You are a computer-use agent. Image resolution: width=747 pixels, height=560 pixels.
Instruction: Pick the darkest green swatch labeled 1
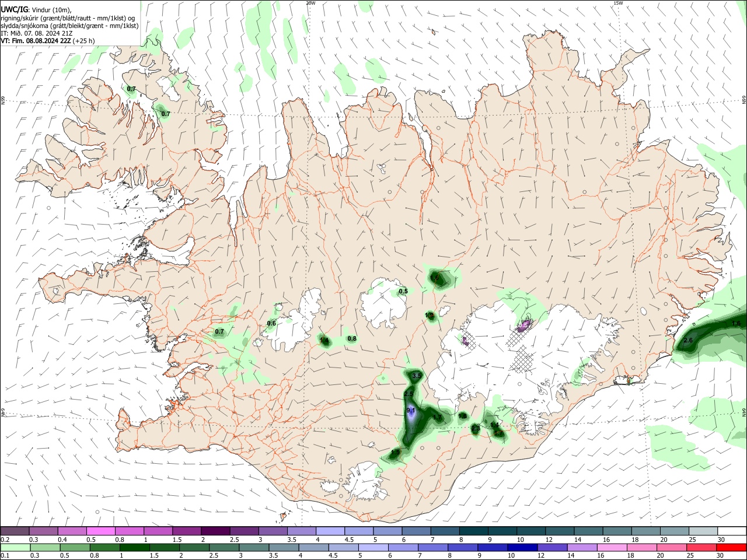[134, 547]
